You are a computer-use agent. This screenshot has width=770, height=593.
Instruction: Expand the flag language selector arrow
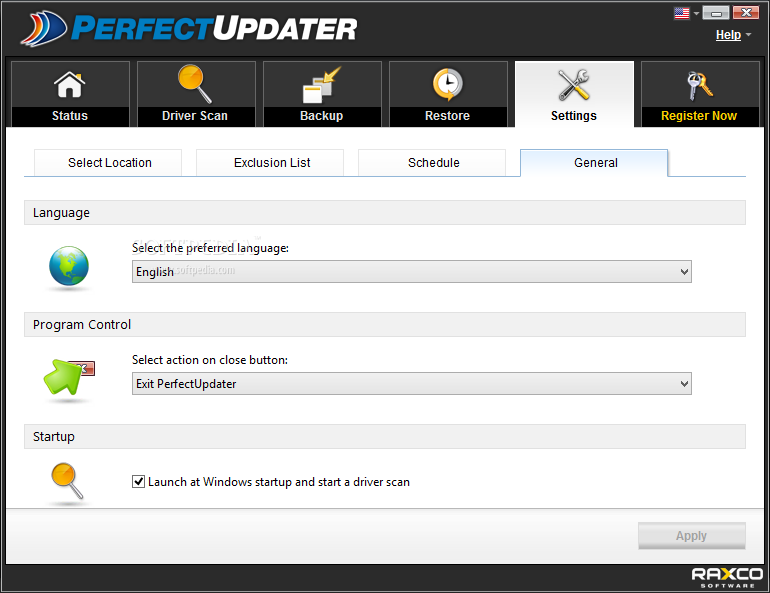tap(696, 13)
